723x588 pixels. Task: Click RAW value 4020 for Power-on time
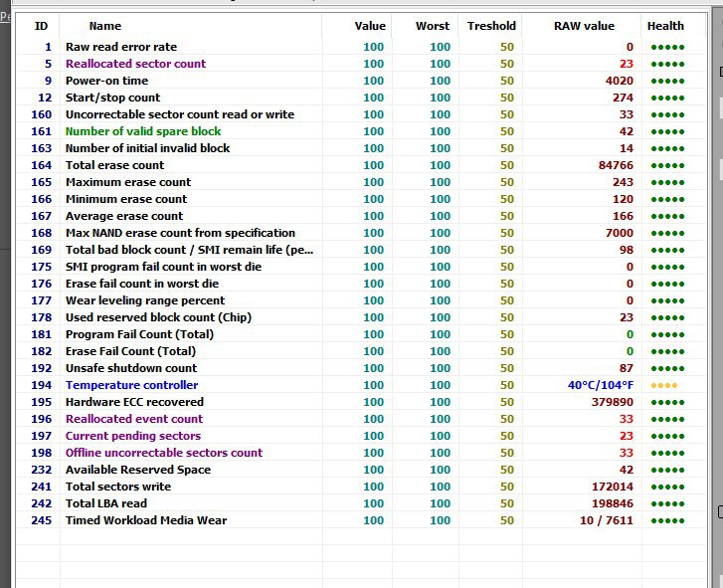(x=620, y=81)
